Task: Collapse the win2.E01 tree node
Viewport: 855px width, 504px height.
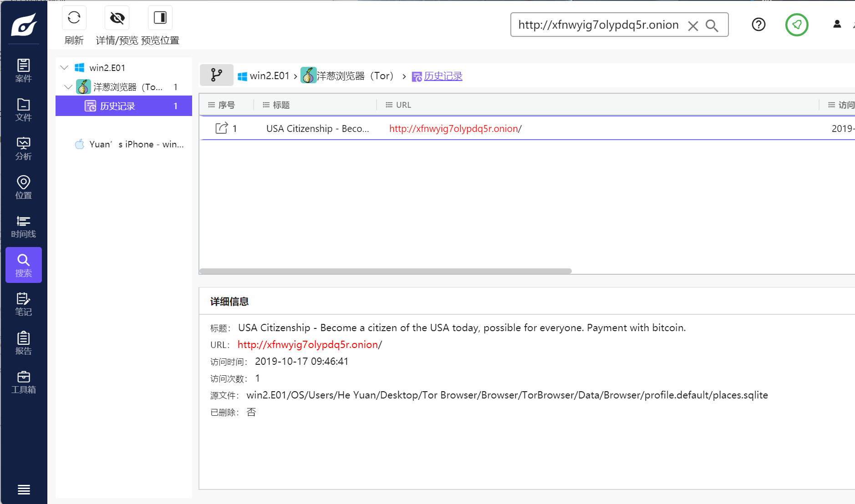Action: [x=64, y=68]
